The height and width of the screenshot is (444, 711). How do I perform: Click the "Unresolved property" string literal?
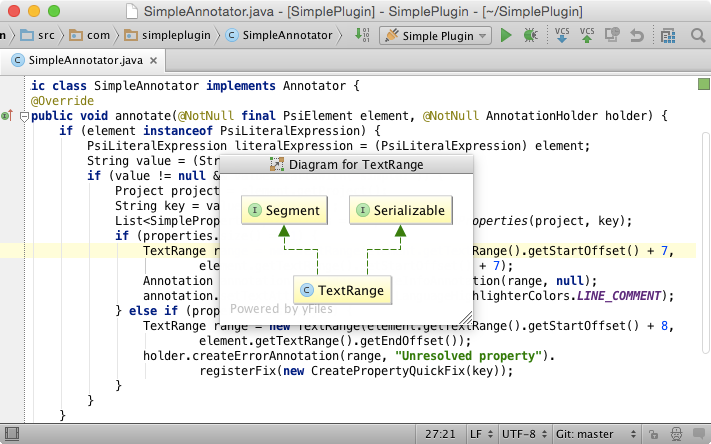[x=468, y=356]
